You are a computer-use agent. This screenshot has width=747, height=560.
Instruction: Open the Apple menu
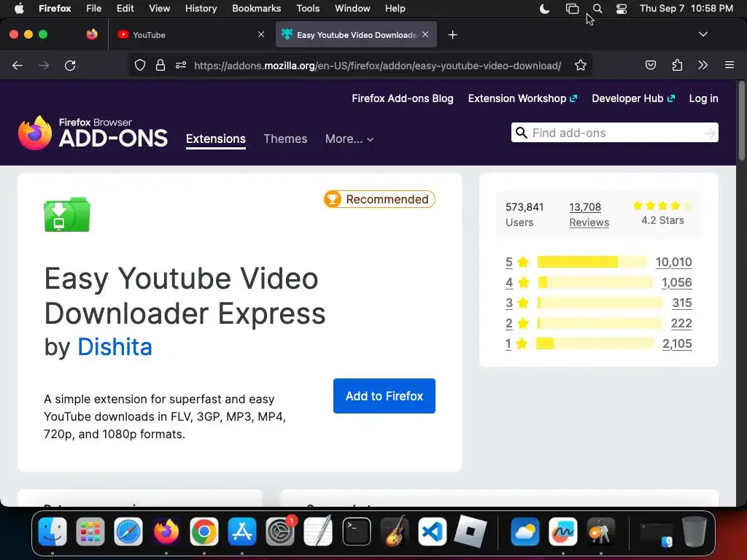click(19, 9)
